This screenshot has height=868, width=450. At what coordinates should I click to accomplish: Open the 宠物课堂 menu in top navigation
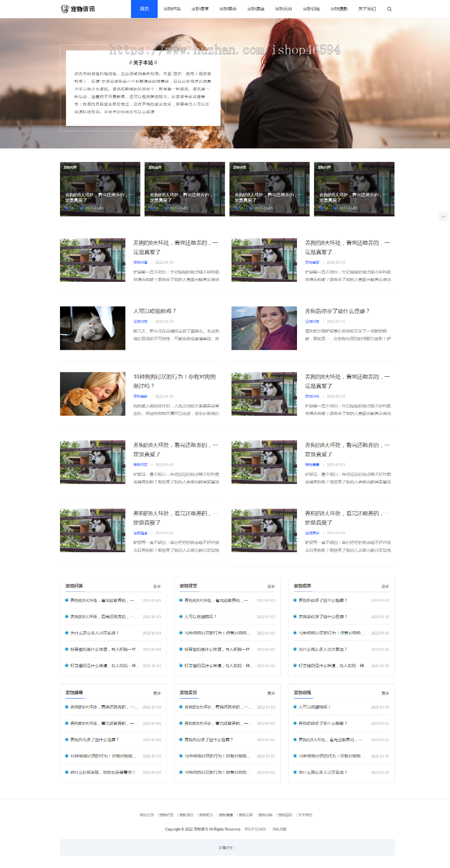[200, 9]
